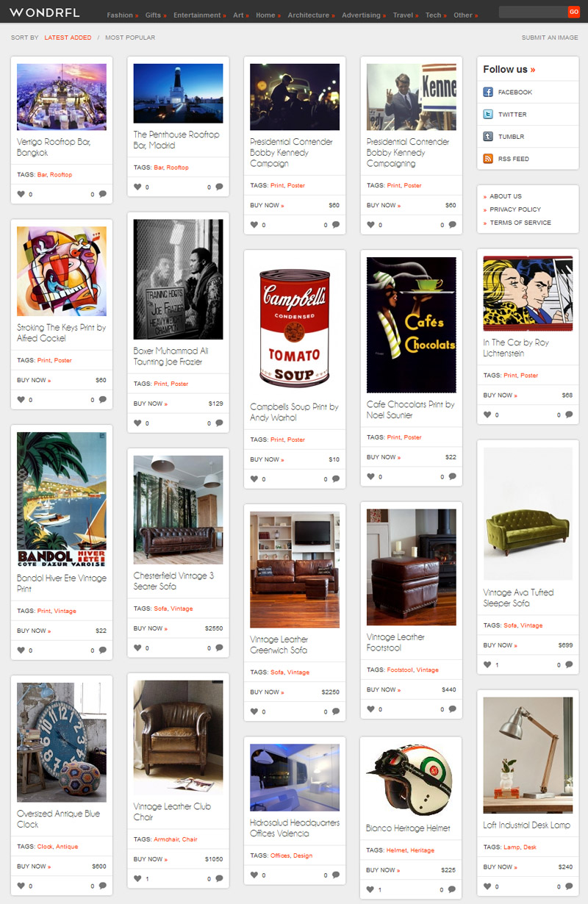Expand the Architecture navigation dropdown

(311, 15)
